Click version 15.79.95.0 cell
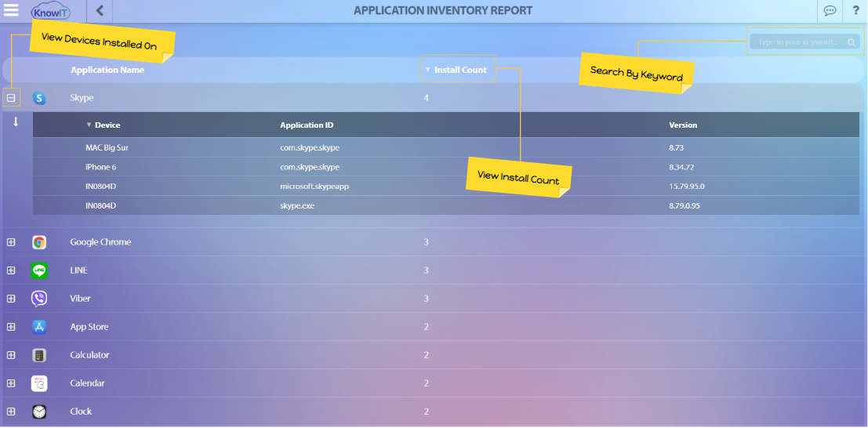868x428 pixels. pos(686,186)
